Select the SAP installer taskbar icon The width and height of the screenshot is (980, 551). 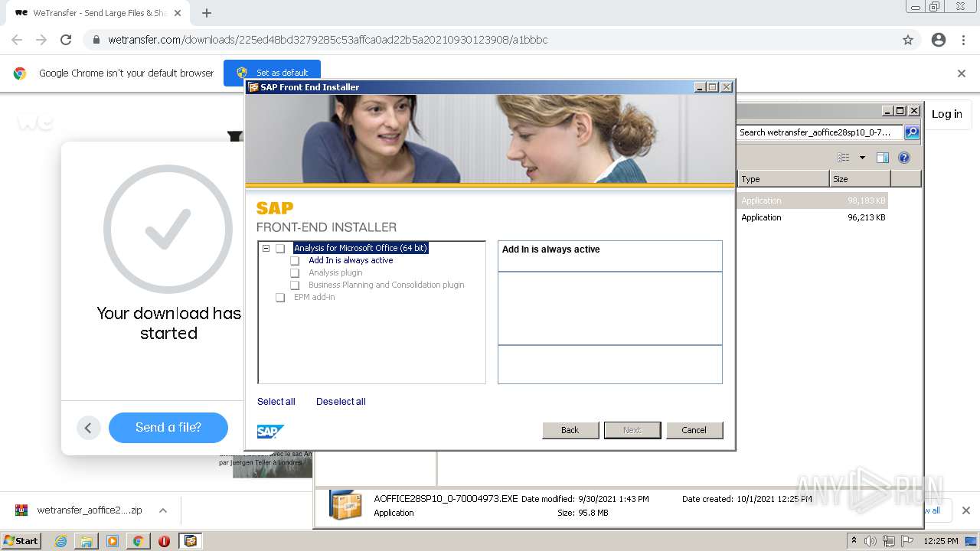(x=191, y=541)
